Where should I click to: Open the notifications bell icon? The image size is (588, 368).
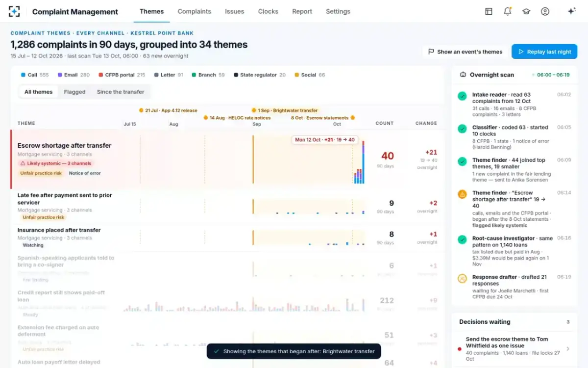(508, 11)
